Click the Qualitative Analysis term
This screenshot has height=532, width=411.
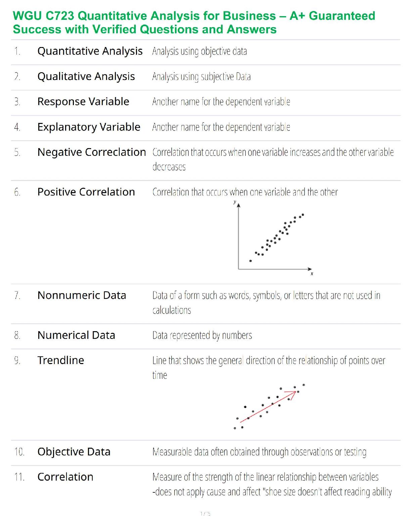pyautogui.click(x=86, y=77)
